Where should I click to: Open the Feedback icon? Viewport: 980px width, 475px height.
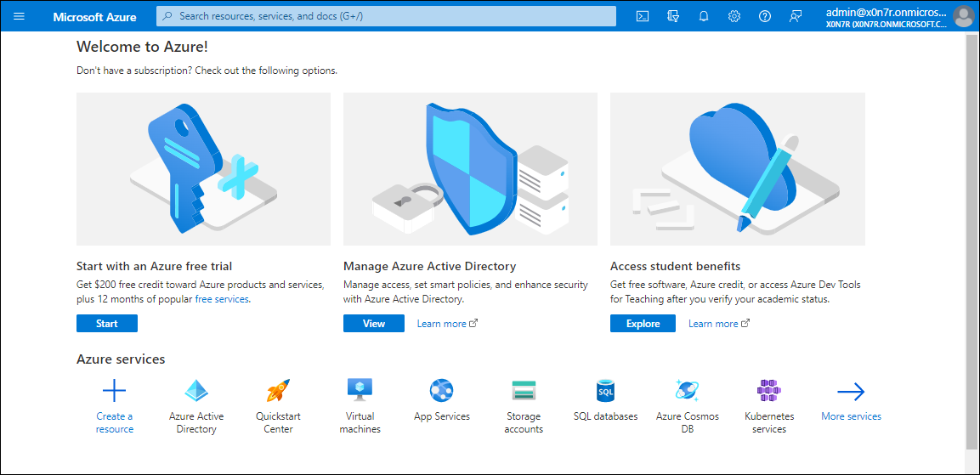coord(795,16)
